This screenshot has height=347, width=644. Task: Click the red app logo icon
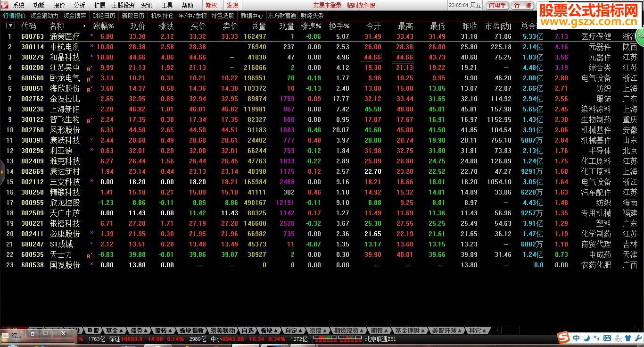pos(5,5)
